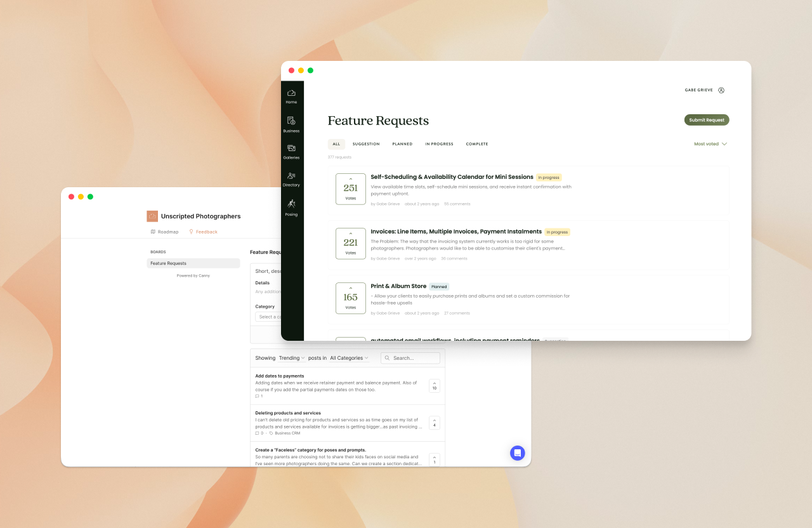Open Home in the dark sidebar
This screenshot has width=812, height=528.
tap(291, 96)
